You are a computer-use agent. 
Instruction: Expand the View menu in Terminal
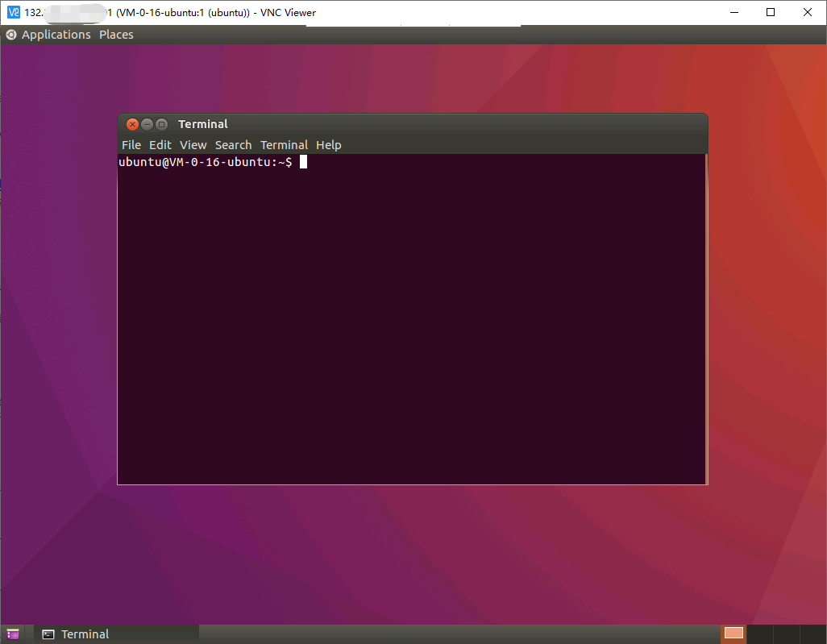pyautogui.click(x=193, y=145)
